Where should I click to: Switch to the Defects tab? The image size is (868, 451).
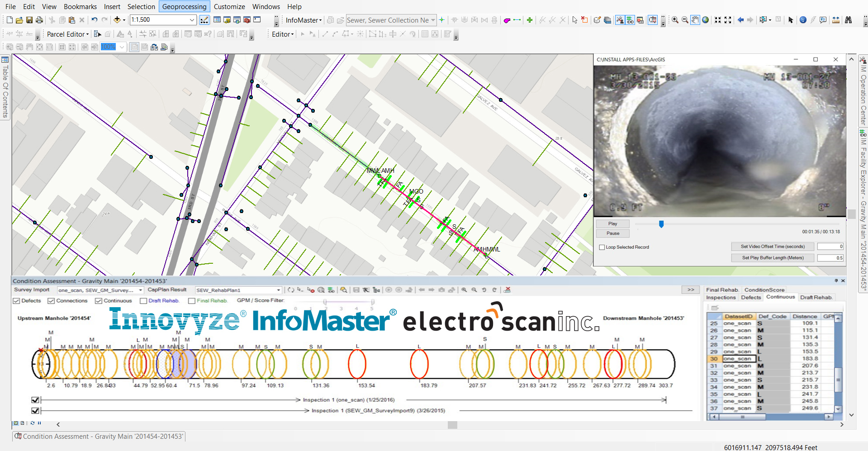(x=751, y=298)
